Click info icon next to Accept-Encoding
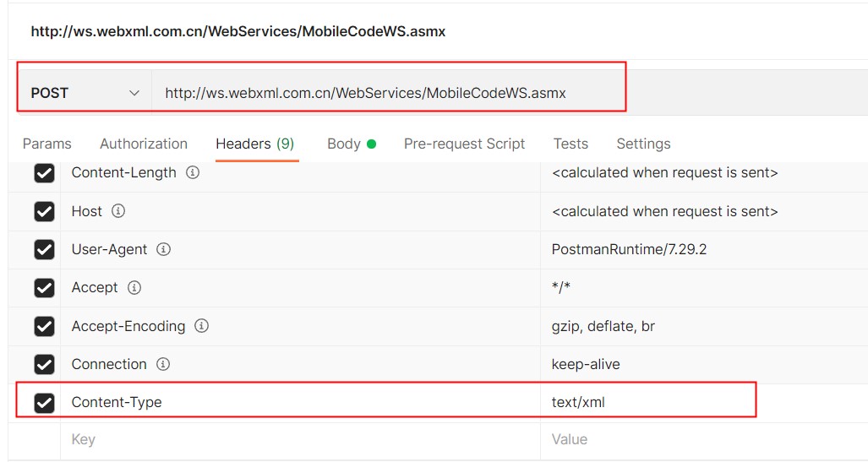868x462 pixels. click(x=202, y=326)
